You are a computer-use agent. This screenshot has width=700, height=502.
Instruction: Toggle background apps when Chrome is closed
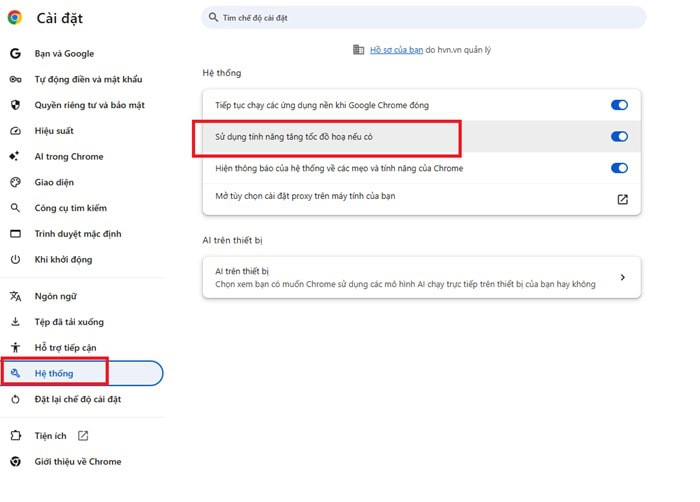click(619, 105)
